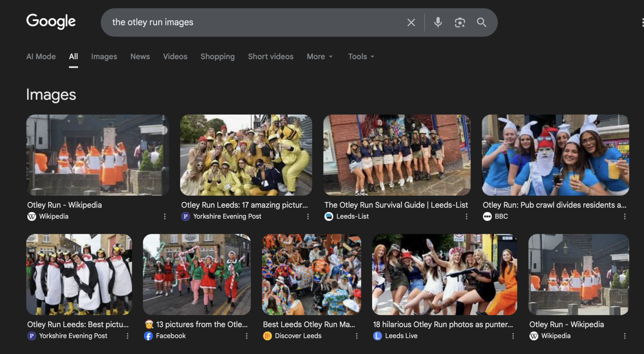644x354 pixels.
Task: Open BBC smurf costumes thumbnail
Action: coord(555,155)
